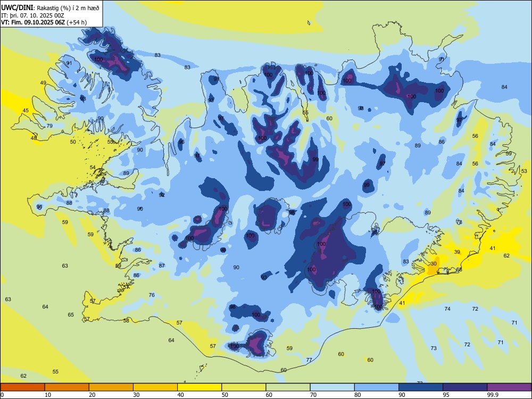Click the humidity reading 58 on the map
Viewport: 532px width, 399px height.
tap(126, 320)
